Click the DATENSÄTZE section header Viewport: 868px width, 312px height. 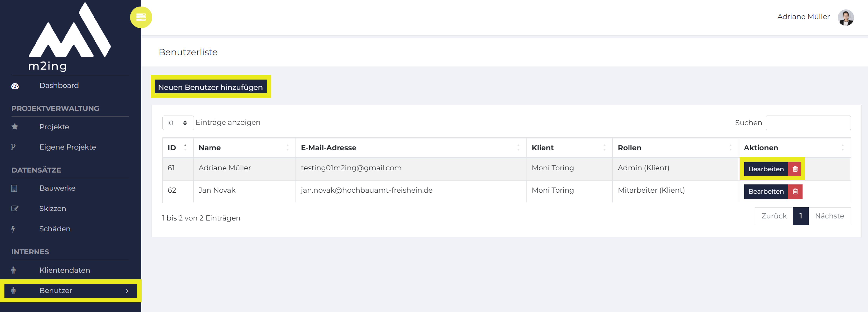[36, 170]
